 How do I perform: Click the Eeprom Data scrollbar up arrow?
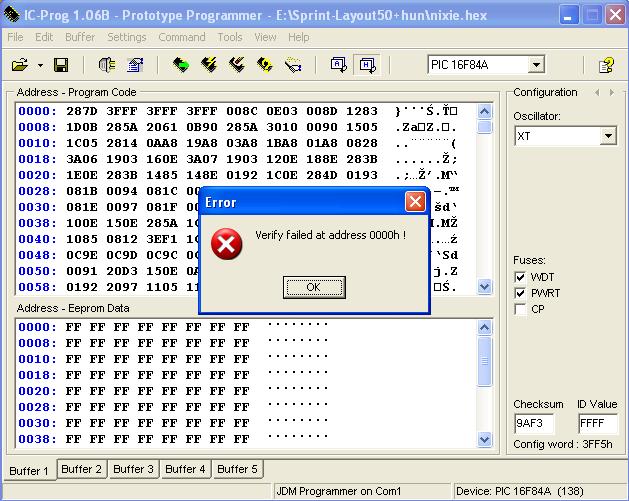(x=485, y=328)
